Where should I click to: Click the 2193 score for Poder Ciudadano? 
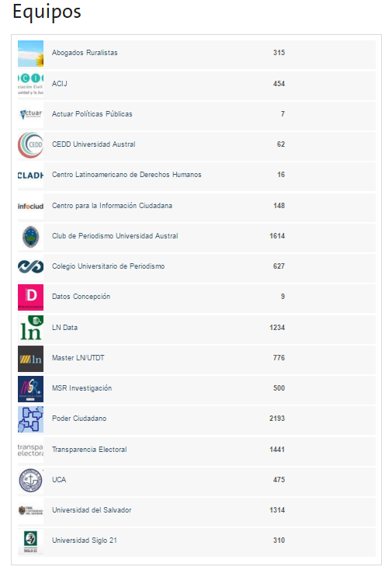tap(277, 419)
